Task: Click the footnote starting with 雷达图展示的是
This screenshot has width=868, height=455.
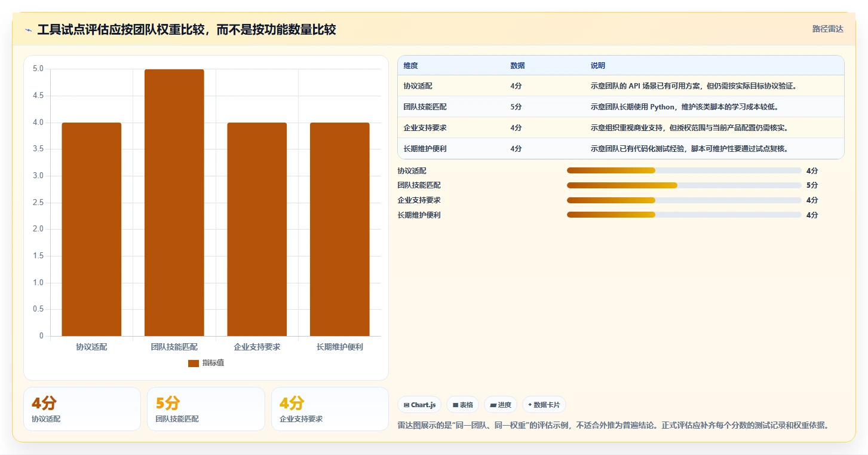Action: click(x=614, y=425)
